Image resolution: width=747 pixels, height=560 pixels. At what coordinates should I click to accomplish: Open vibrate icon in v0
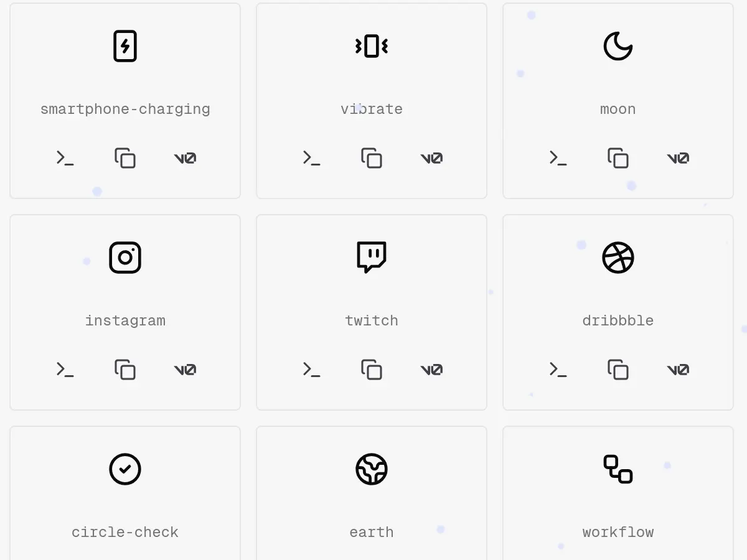click(x=431, y=158)
